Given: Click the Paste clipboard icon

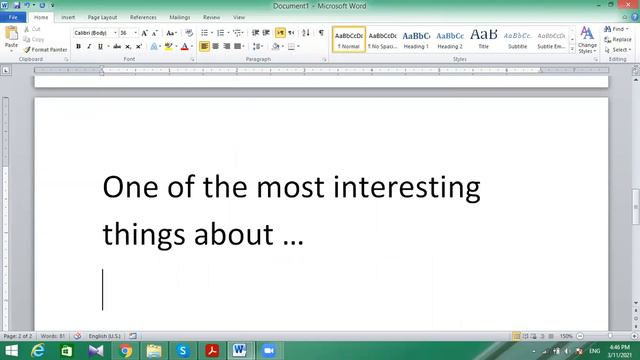Looking at the screenshot, I should coord(11,33).
